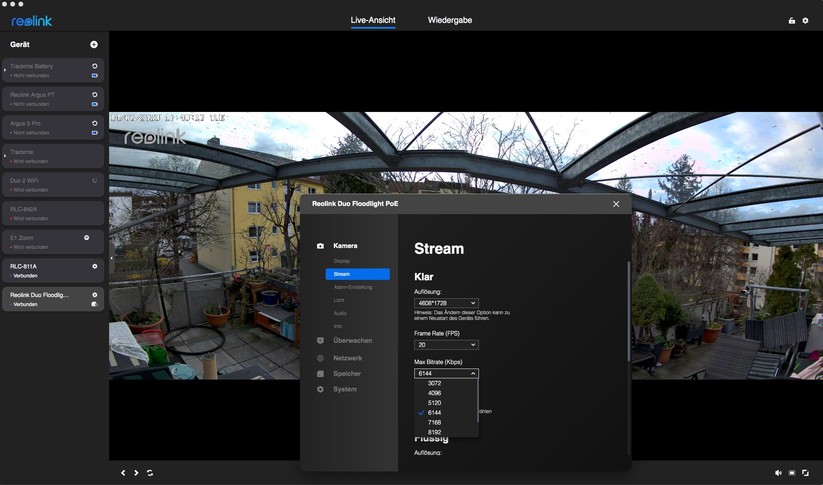Select 4096 from the bitrate list
Screen dimensions: 823x485
tap(434, 393)
